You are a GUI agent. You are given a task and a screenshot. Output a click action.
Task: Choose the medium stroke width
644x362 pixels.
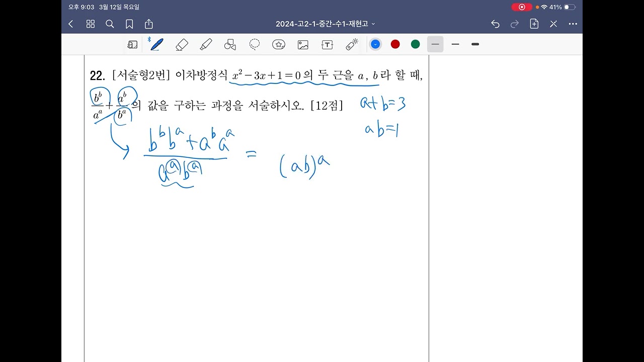455,44
